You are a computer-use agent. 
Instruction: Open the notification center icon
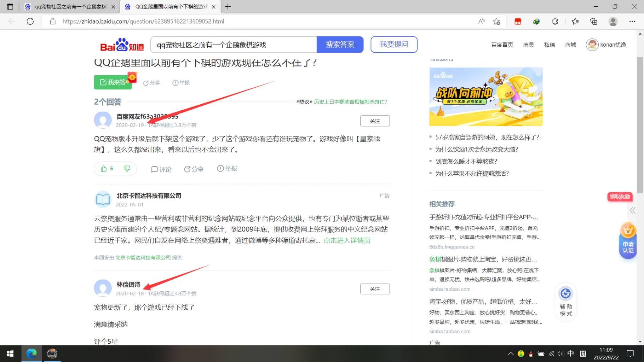click(x=630, y=354)
